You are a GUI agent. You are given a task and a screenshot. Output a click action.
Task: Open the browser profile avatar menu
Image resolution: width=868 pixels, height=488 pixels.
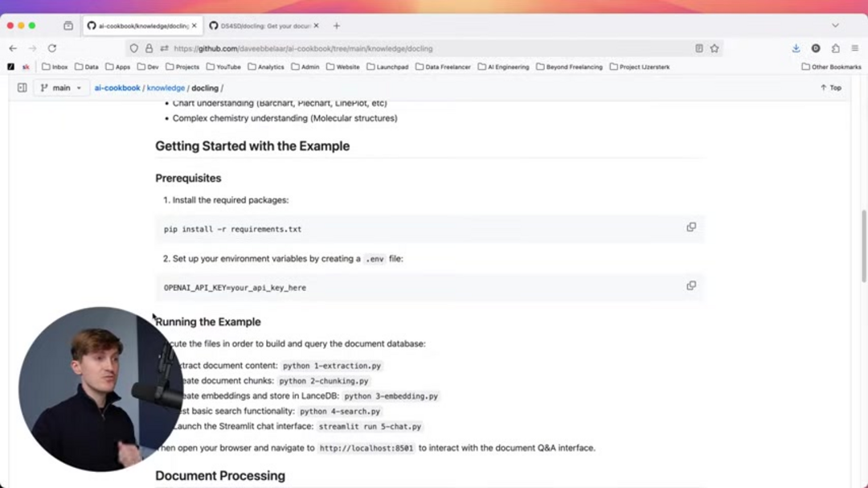click(x=817, y=48)
